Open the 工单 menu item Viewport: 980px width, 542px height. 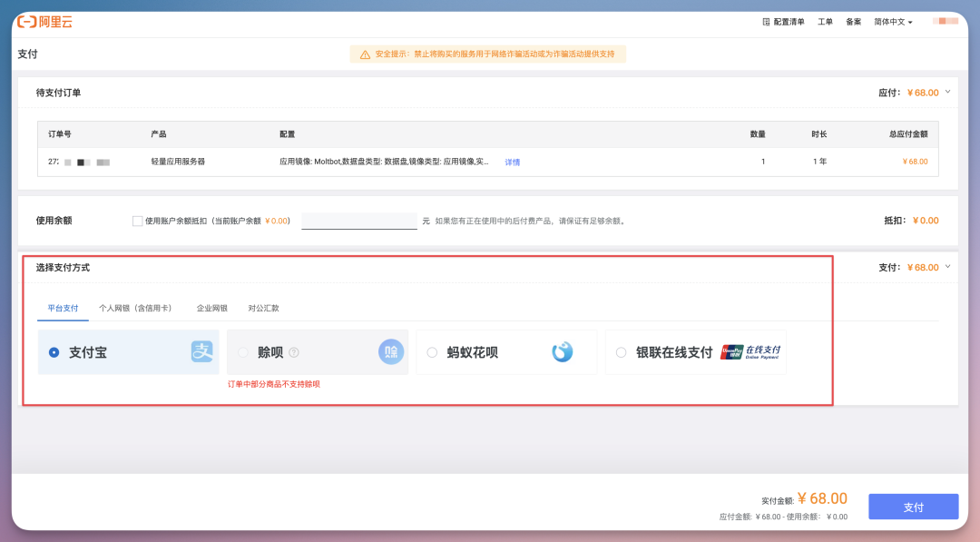pyautogui.click(x=825, y=21)
